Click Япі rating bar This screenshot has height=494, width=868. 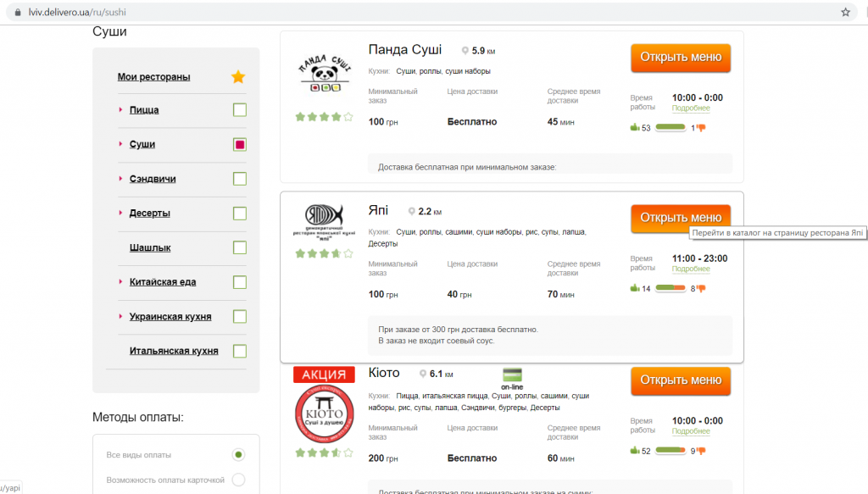click(670, 287)
